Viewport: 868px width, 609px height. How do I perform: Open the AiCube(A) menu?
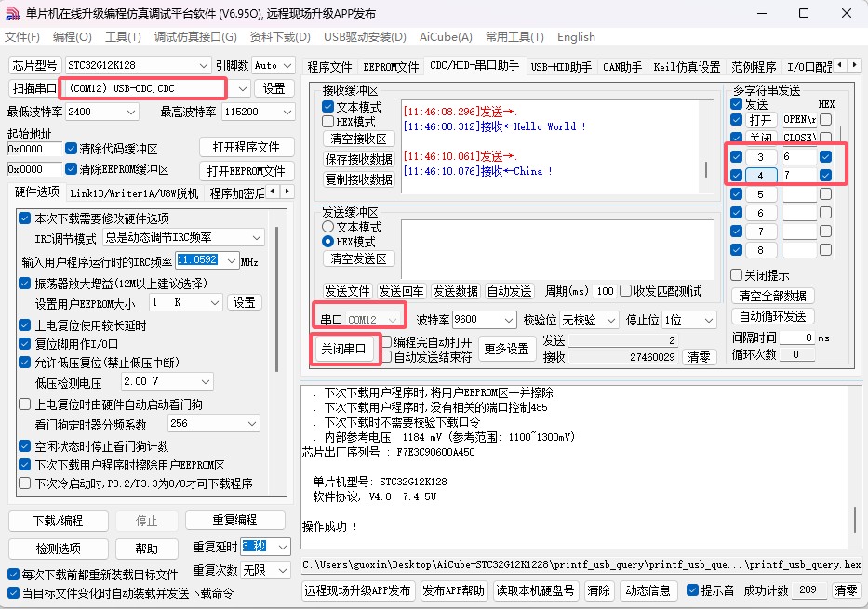pos(446,37)
